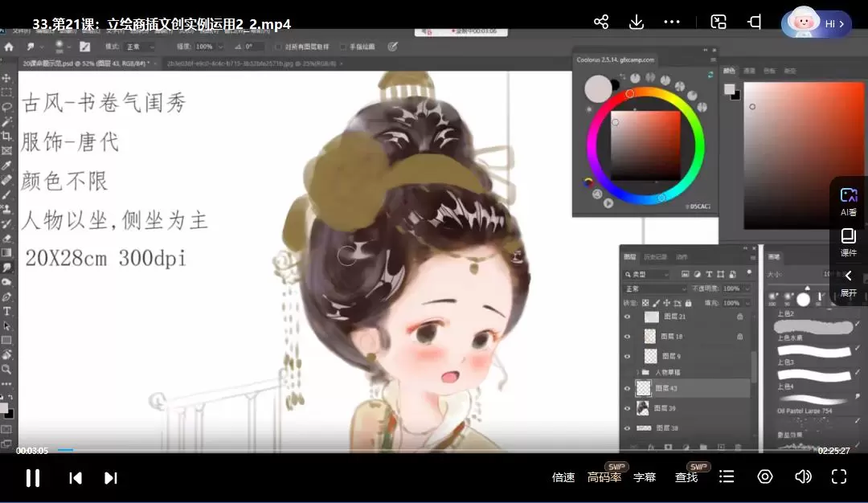Enable the finger painting checkbox
This screenshot has height=503, width=868.
pyautogui.click(x=342, y=47)
